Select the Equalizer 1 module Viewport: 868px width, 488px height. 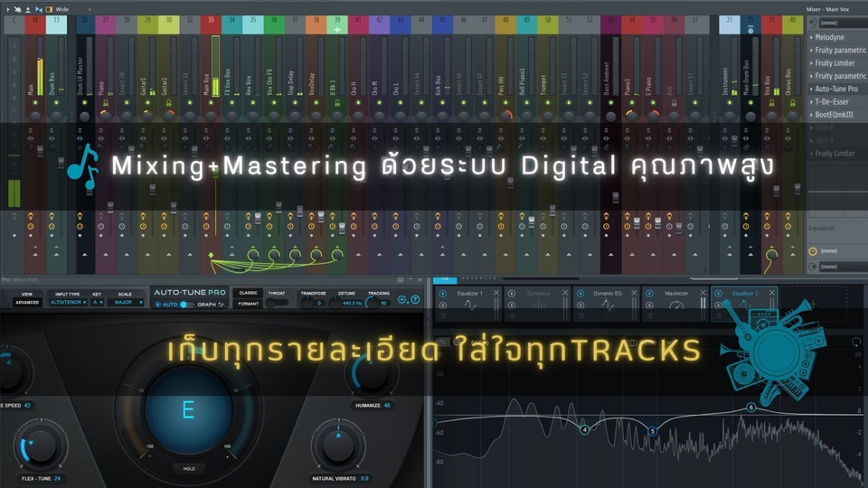pos(469,304)
